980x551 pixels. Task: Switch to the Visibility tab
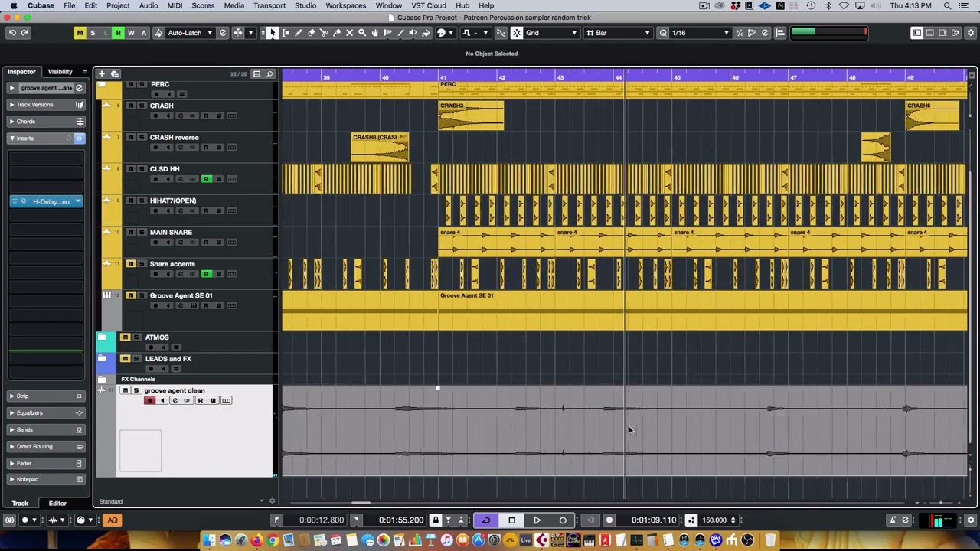pos(60,72)
